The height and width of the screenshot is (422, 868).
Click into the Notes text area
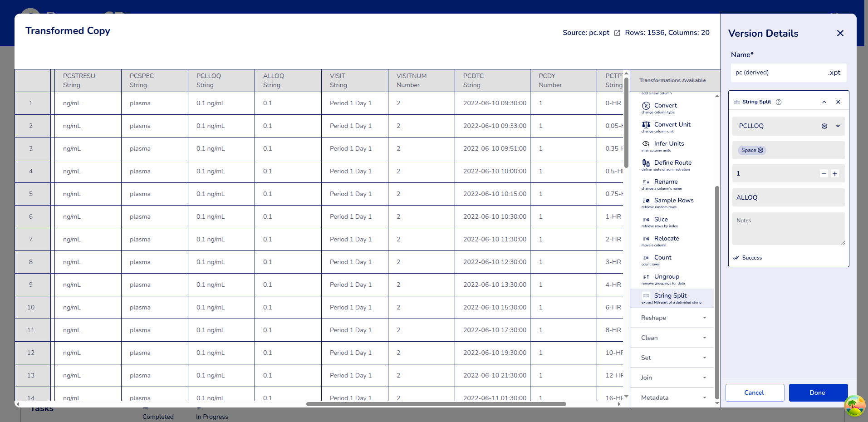point(788,229)
